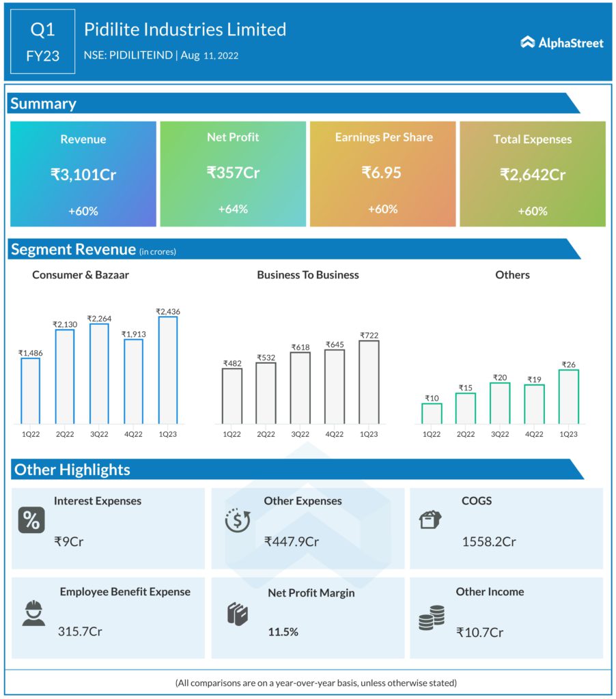Click the box icon next to COGS
This screenshot has height=699, width=616.
pyautogui.click(x=430, y=520)
